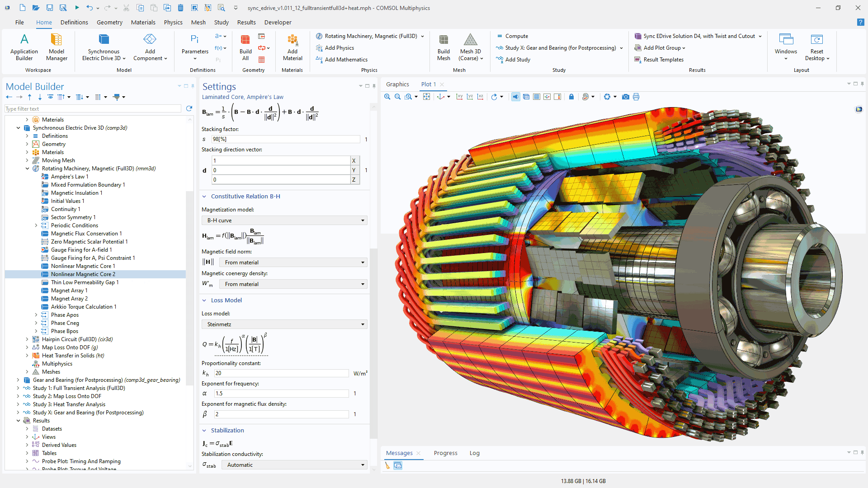Expand the Periodic Conditions tree node

pyautogui.click(x=36, y=225)
